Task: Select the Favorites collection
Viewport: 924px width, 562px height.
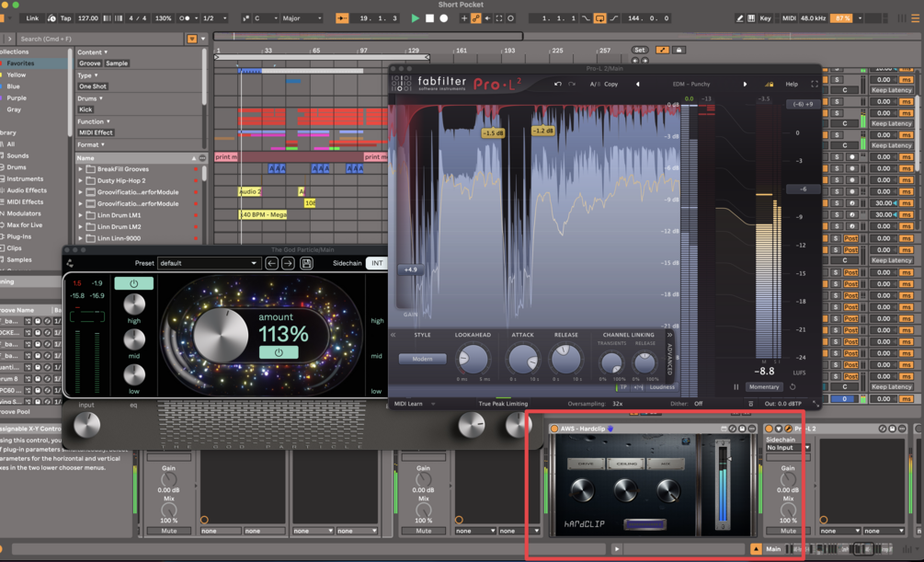Action: coord(20,63)
